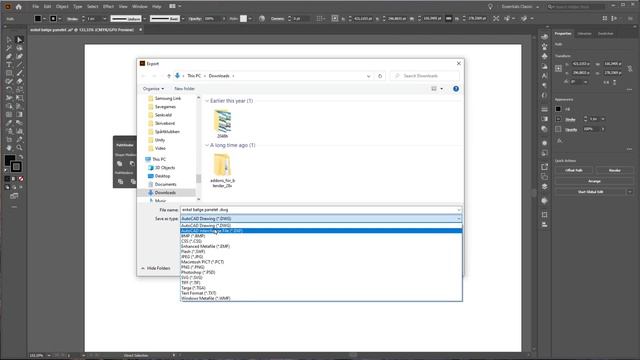Go to Illustrator Home screen icon

[x=18, y=7]
